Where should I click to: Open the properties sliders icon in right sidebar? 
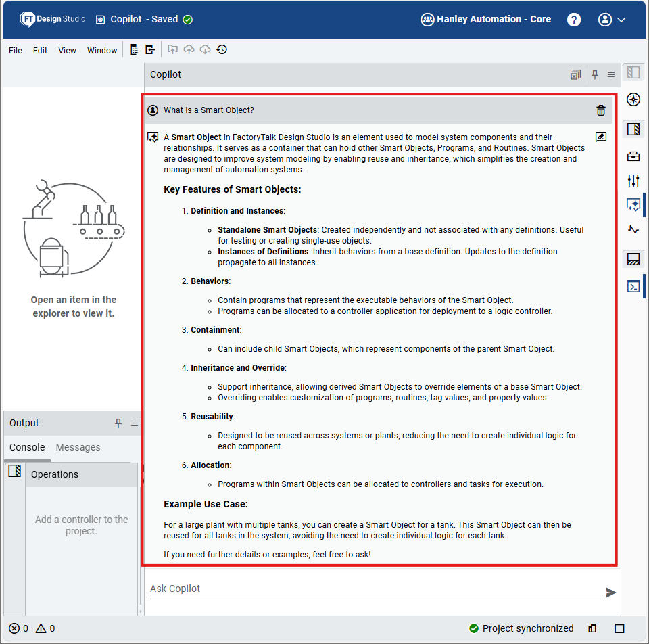633,181
